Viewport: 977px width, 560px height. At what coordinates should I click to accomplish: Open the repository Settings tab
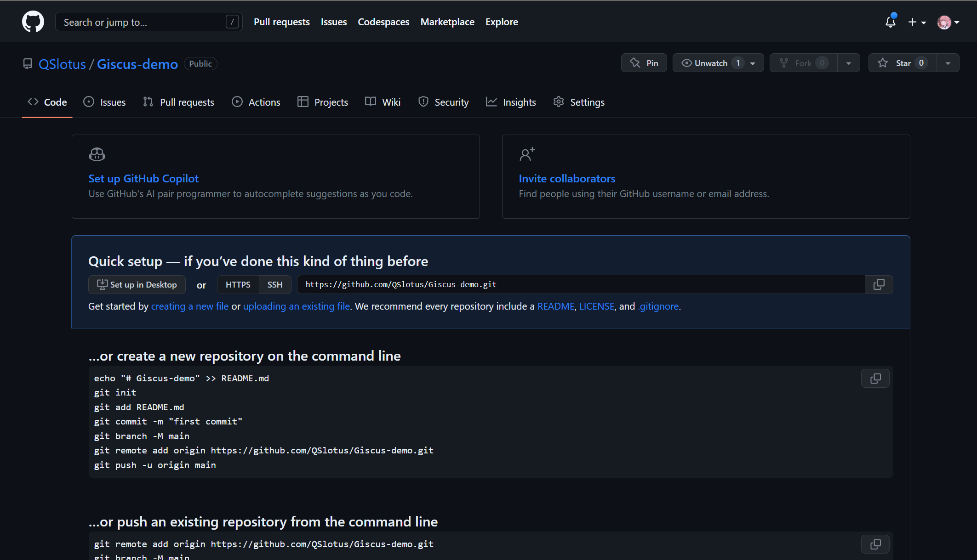tap(579, 102)
